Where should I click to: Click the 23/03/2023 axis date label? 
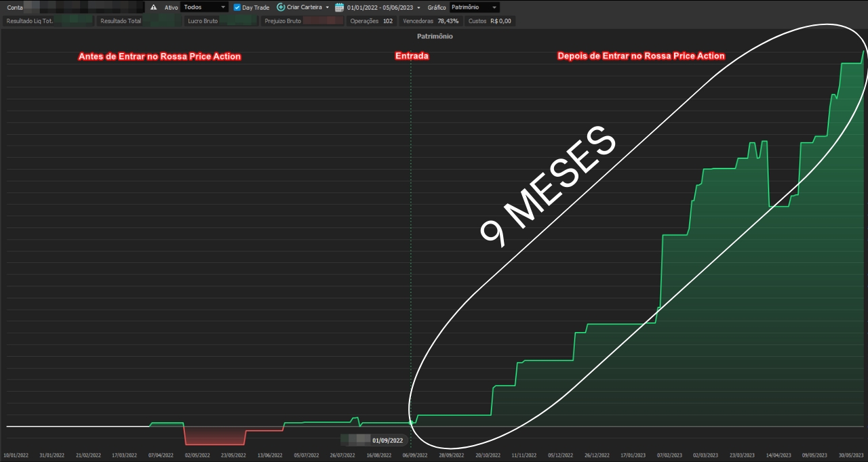pos(742,455)
